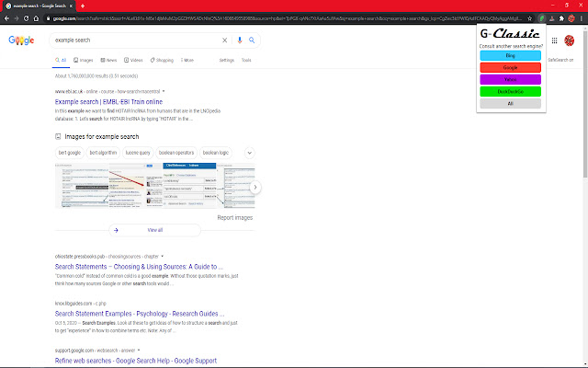
Task: Expand the image suggestion chips chevron
Action: [249, 153]
